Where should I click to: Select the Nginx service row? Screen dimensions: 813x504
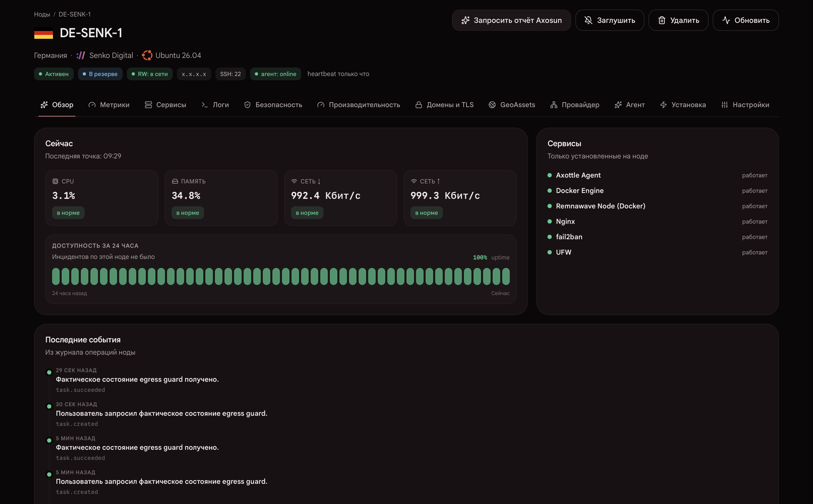(658, 221)
